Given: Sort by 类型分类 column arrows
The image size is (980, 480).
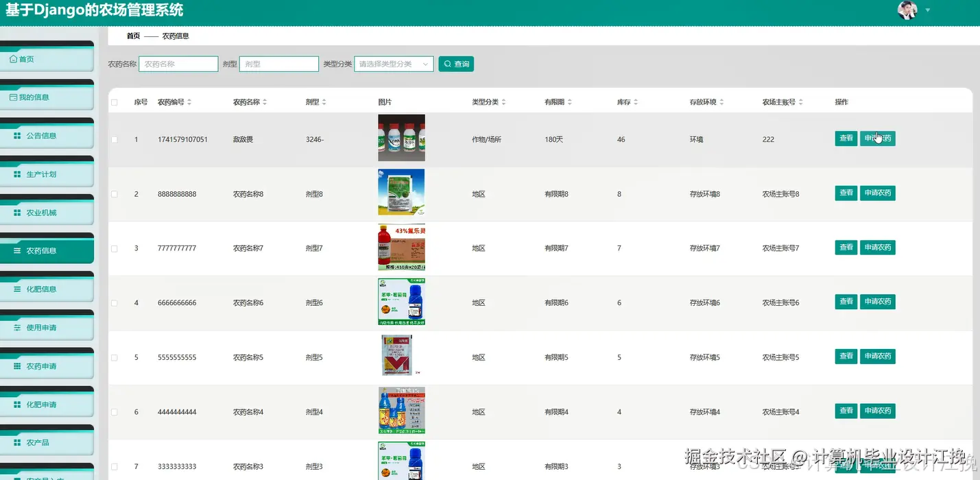Looking at the screenshot, I should click(504, 102).
